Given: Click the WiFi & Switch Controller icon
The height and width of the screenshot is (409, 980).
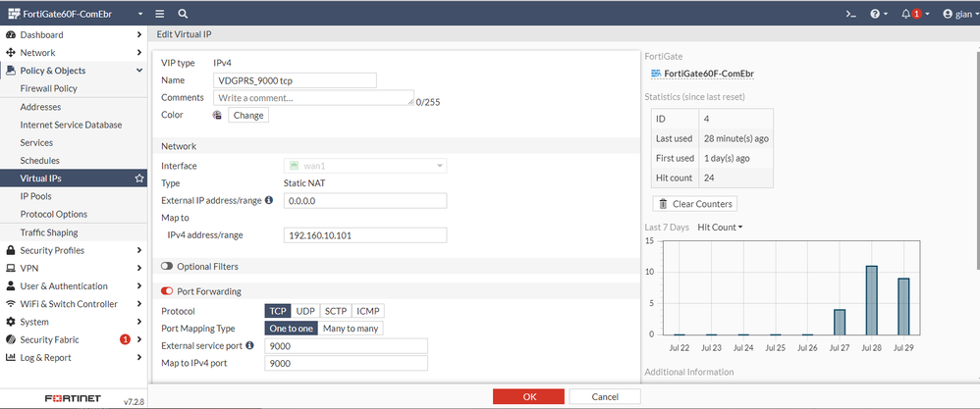Looking at the screenshot, I should (x=10, y=304).
